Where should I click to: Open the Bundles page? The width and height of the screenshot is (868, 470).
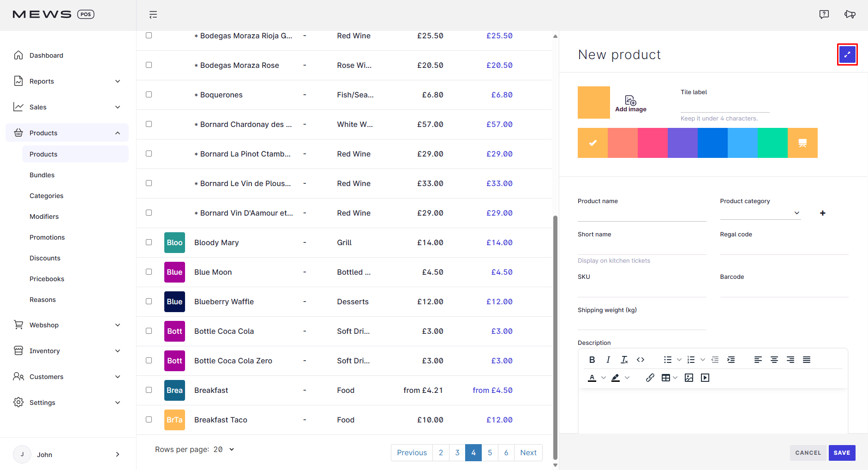point(42,175)
